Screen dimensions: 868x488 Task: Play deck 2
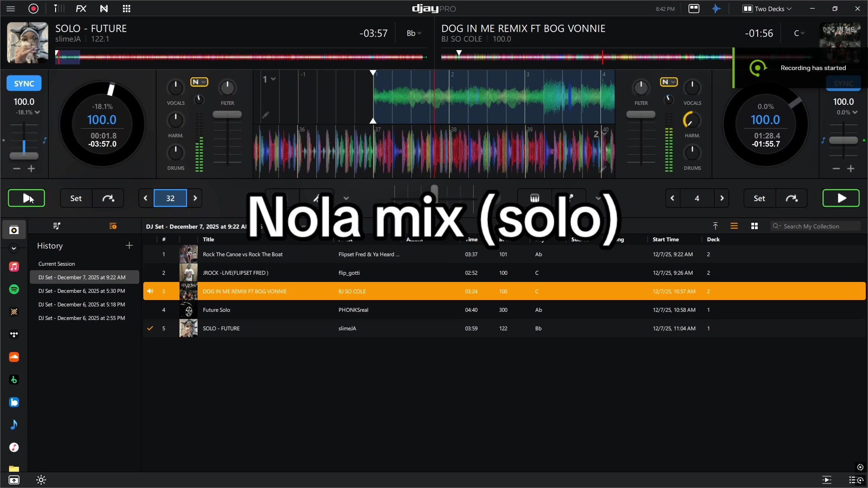pyautogui.click(x=841, y=198)
